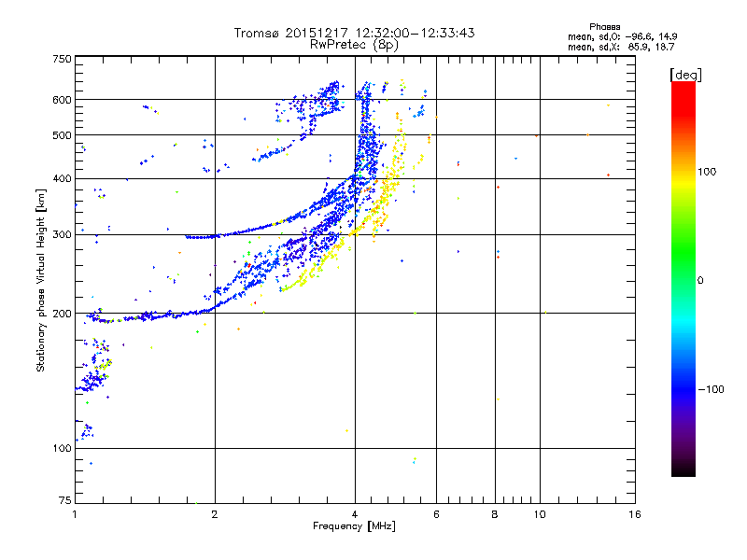Click the x-axis '16' tick label
747x560 pixels.
click(635, 514)
